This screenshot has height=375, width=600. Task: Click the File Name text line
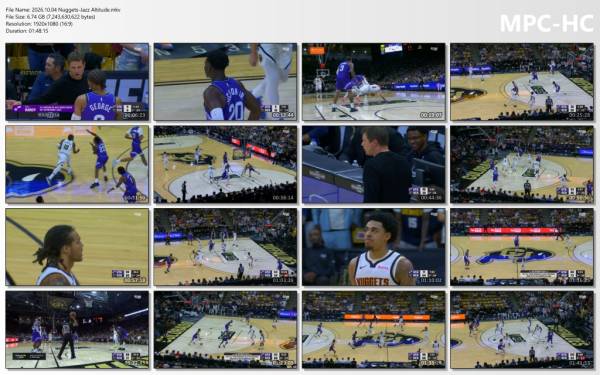click(63, 10)
